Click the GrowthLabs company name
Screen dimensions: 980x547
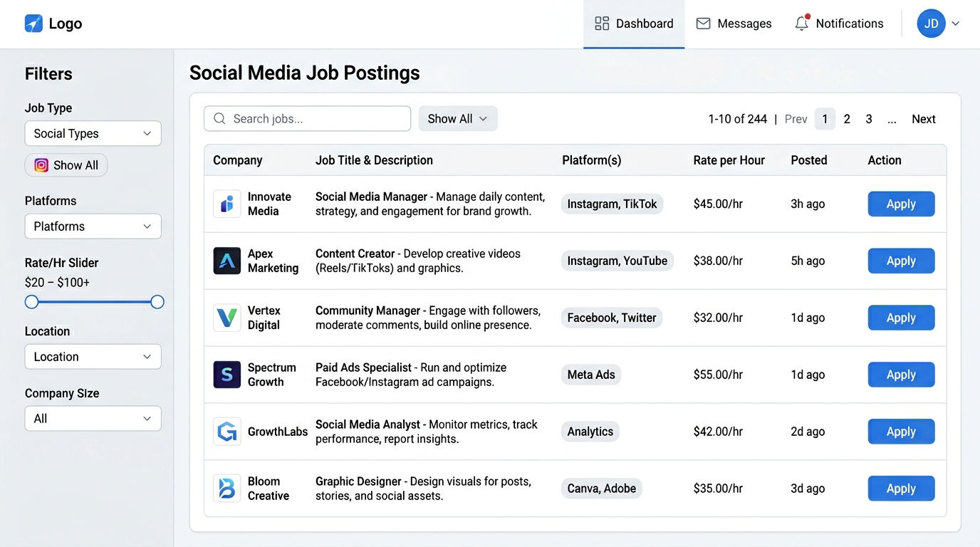click(x=278, y=432)
